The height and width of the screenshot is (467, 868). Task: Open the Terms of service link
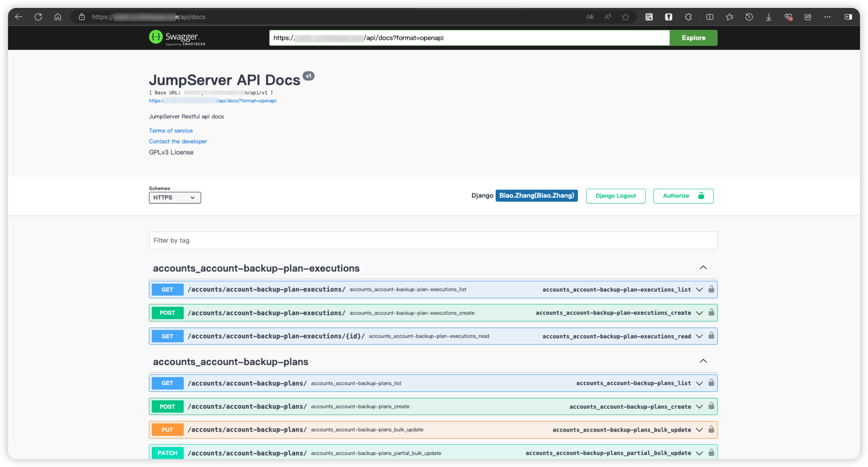click(x=171, y=131)
